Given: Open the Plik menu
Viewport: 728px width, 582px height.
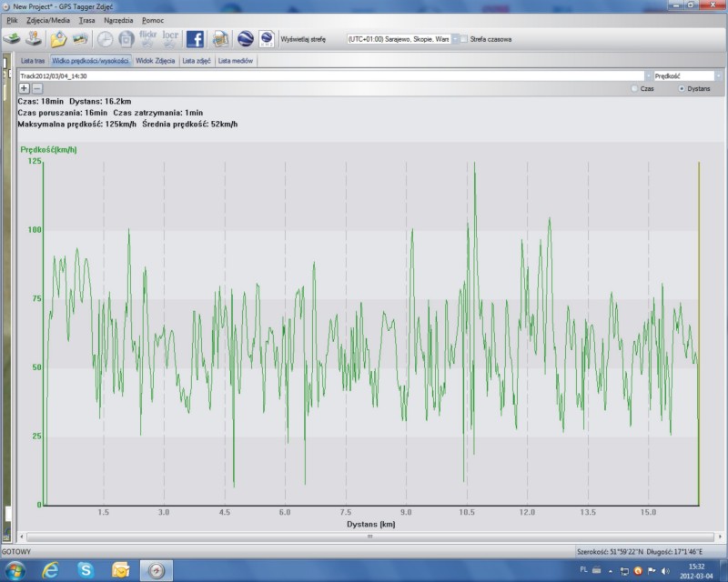Looking at the screenshot, I should pyautogui.click(x=12, y=20).
